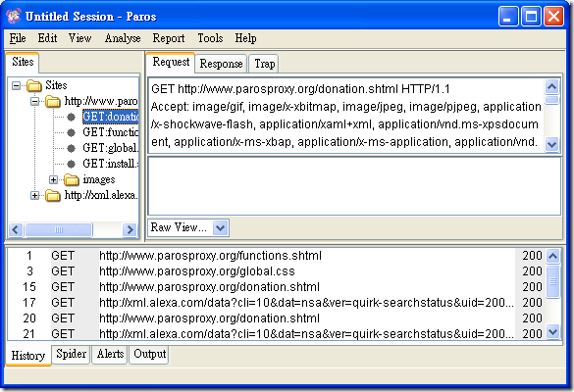Screen dimensions: 574x392
Task: Select GET:donation tree item
Action: tap(111, 117)
